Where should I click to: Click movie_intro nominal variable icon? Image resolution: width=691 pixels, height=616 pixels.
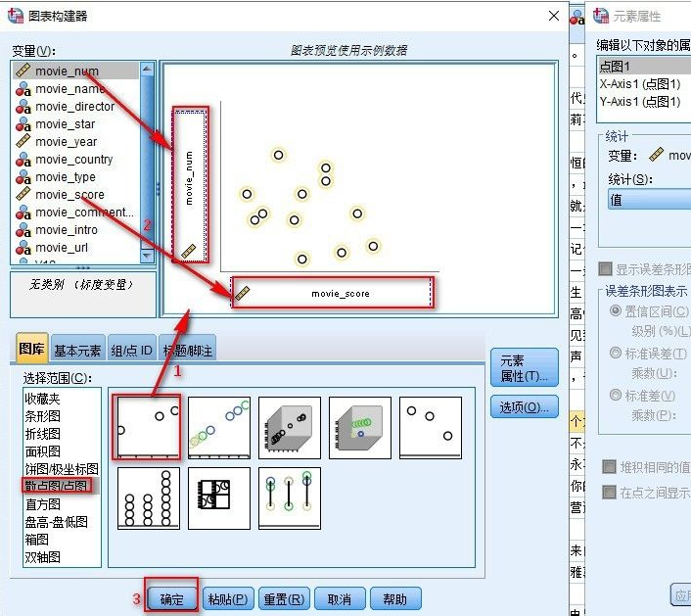click(23, 230)
